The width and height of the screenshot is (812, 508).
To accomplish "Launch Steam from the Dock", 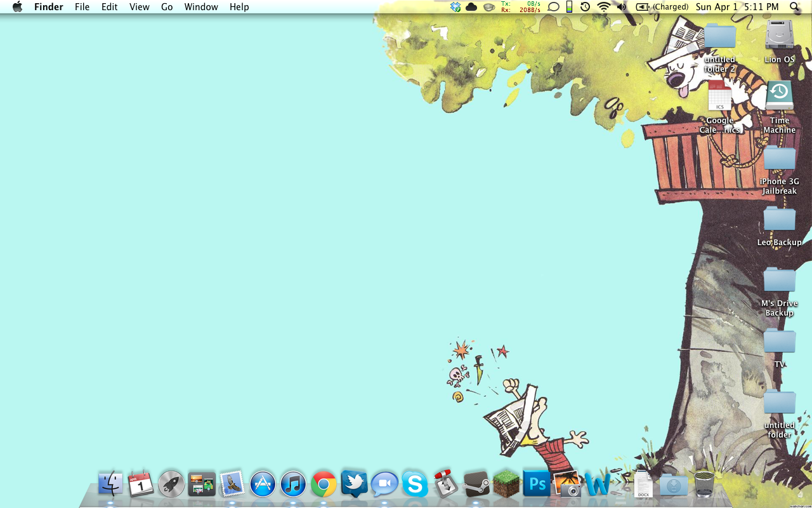I will (476, 484).
